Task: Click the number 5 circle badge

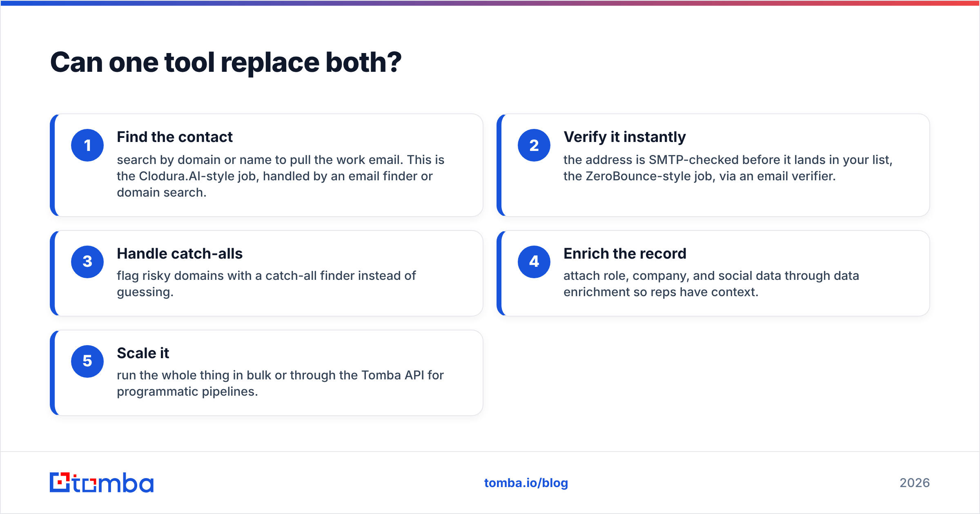Action: coord(87,361)
